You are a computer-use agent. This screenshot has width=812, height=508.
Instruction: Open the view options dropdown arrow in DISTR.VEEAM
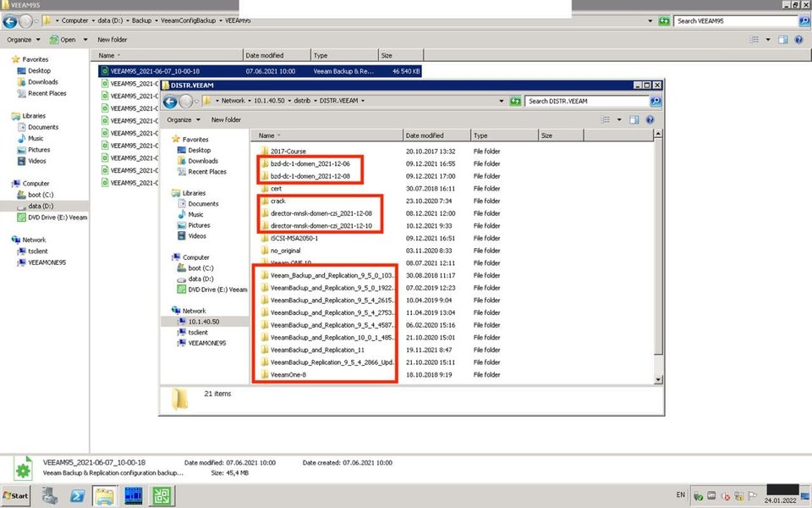(x=620, y=119)
